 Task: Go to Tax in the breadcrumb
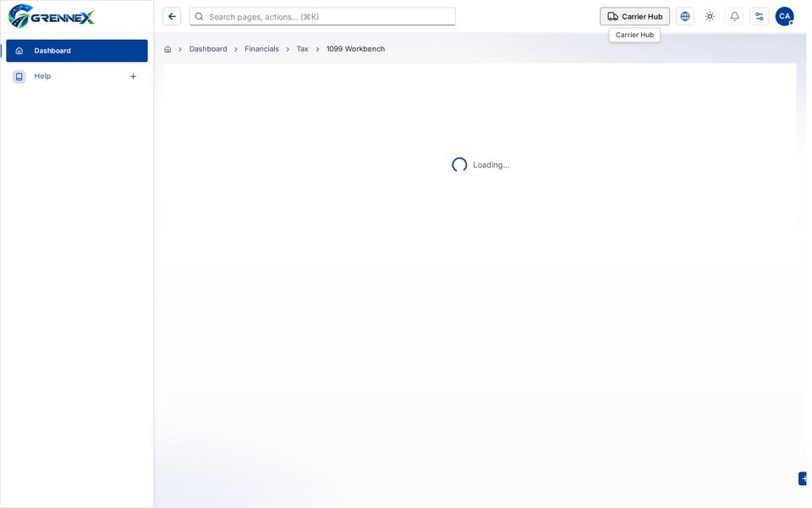(302, 49)
